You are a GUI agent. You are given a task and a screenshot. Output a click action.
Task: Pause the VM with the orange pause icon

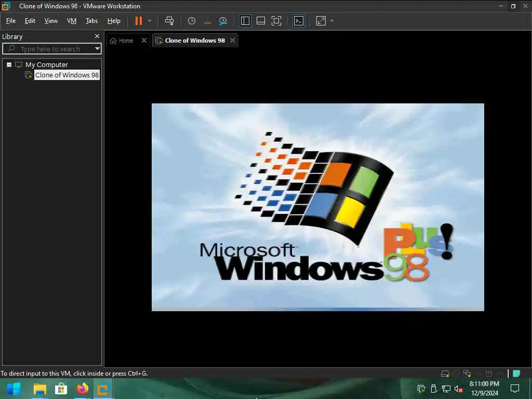point(138,21)
